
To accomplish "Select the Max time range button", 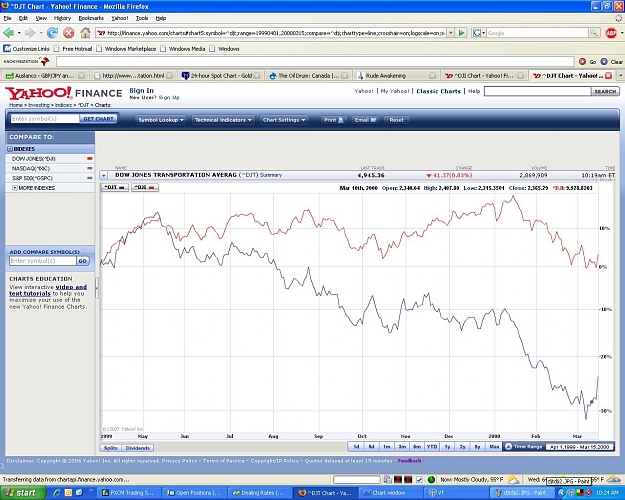I will 494,447.
